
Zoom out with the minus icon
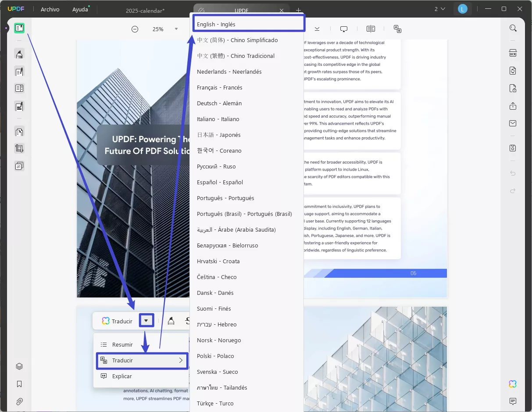[135, 29]
